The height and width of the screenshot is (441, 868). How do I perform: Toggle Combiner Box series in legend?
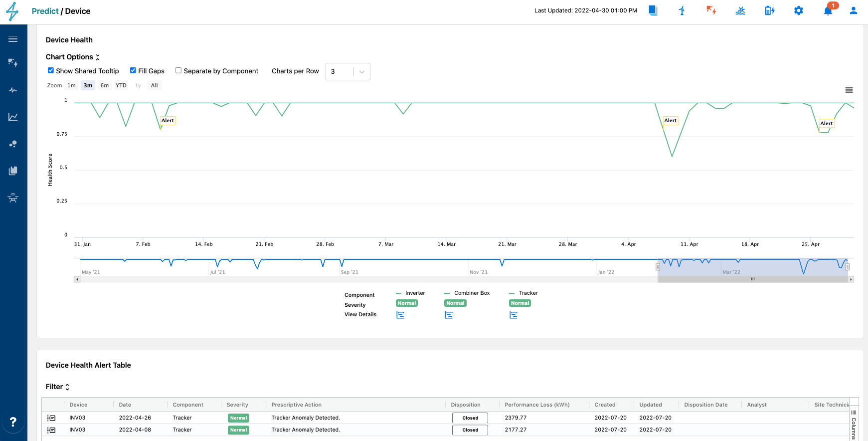click(467, 293)
